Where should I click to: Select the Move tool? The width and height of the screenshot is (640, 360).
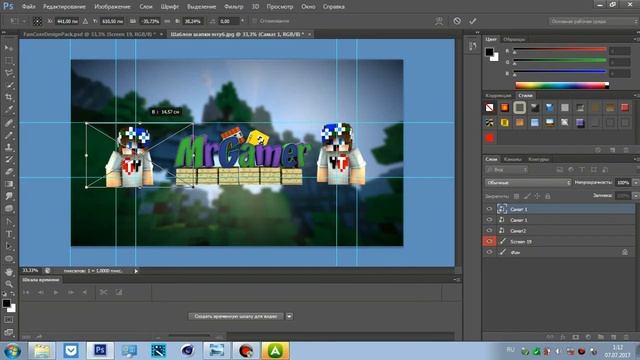pyautogui.click(x=9, y=48)
